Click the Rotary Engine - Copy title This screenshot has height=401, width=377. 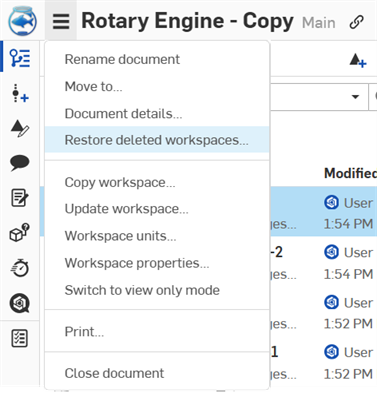[x=187, y=21]
